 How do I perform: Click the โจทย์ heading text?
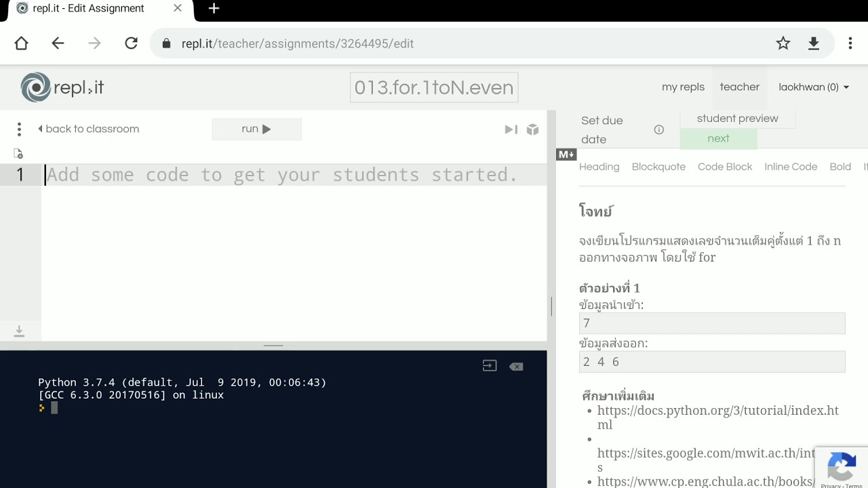(596, 211)
